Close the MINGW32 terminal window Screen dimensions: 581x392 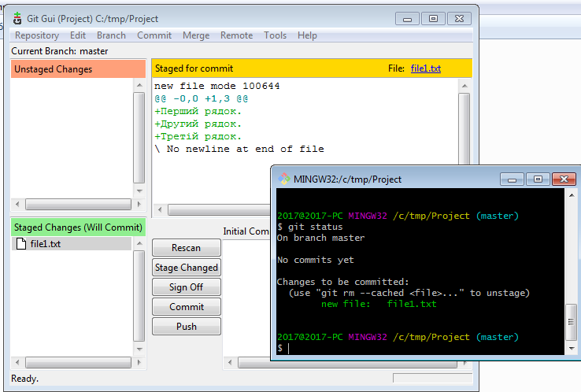[x=563, y=178]
